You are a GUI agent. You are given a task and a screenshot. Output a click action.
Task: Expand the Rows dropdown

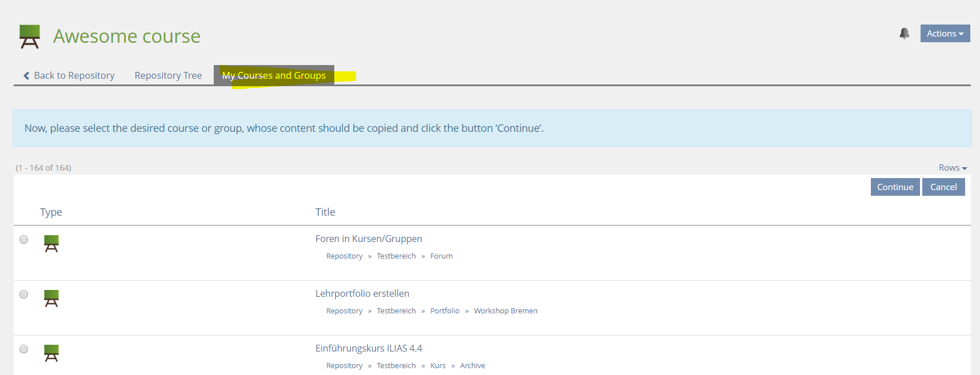pos(952,168)
